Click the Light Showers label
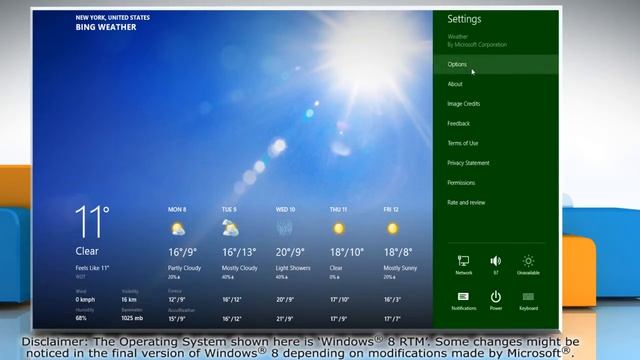The image size is (640, 360). (x=293, y=268)
